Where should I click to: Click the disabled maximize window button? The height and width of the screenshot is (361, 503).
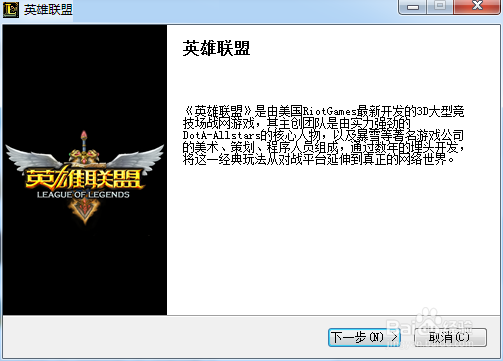440,7
